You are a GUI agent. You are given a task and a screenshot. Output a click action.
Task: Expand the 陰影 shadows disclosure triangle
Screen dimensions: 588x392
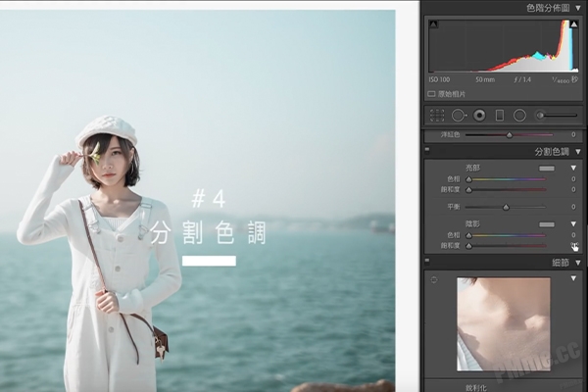point(573,224)
